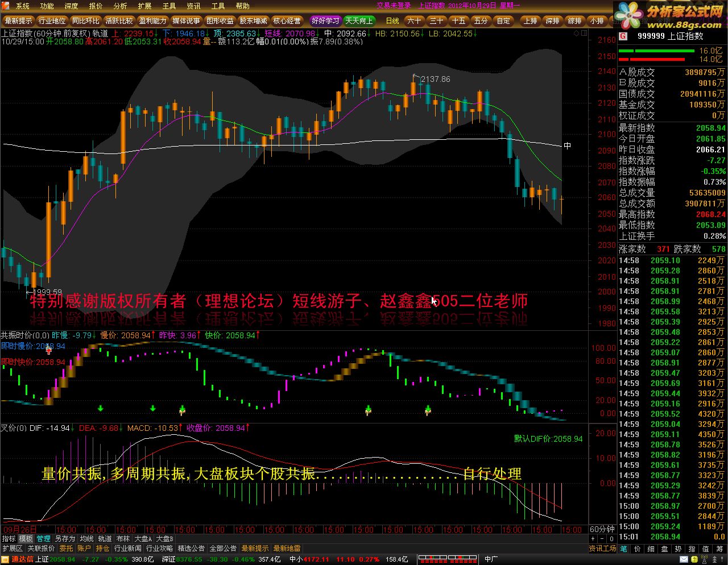This screenshot has width=728, height=565.
Task: Click the 行业地位 toolbar button
Action: 52,21
